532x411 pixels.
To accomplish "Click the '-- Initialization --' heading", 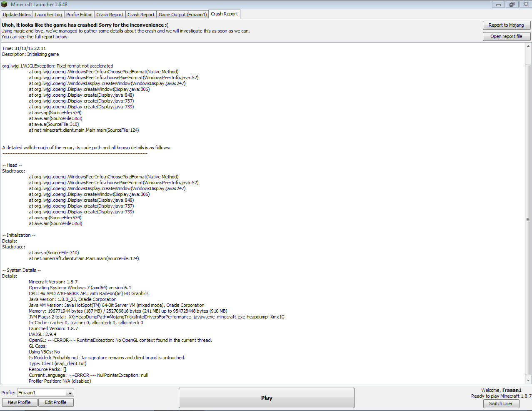I will point(19,235).
